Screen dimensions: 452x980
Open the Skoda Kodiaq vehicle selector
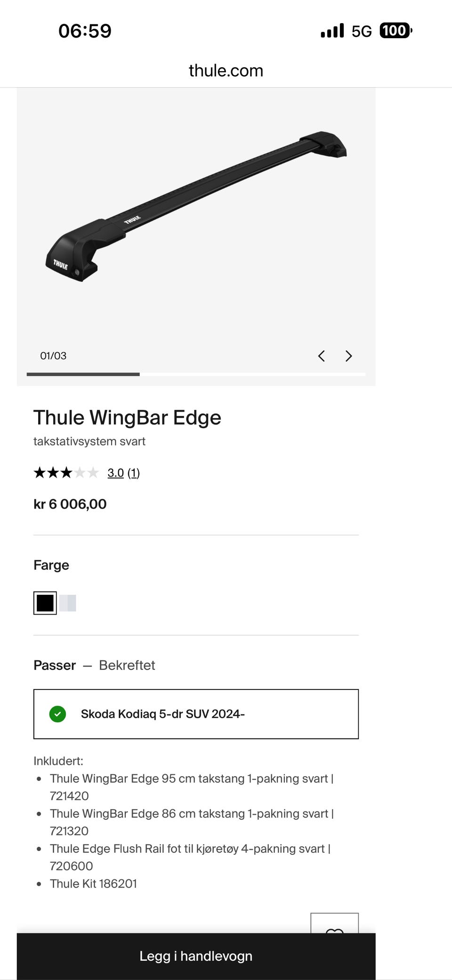[196, 714]
